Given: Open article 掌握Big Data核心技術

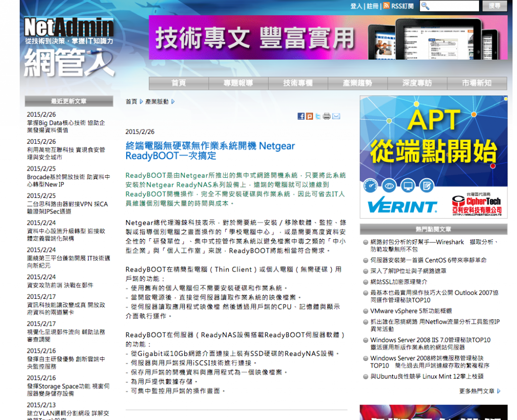Looking at the screenshot, I should (66, 126).
